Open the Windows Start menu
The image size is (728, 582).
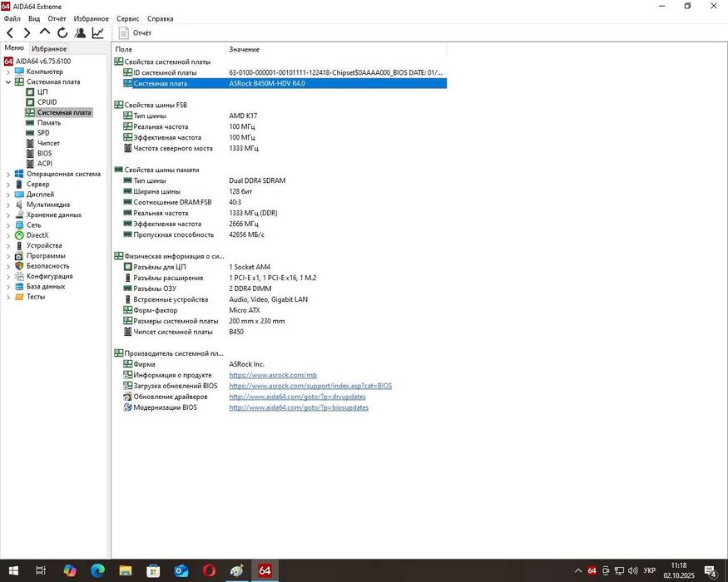pyautogui.click(x=13, y=570)
